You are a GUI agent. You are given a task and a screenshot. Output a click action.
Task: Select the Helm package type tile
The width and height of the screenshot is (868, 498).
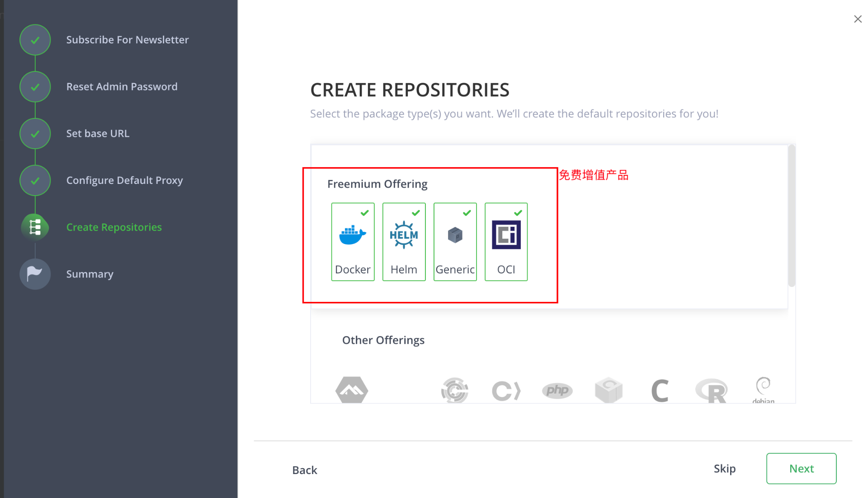point(404,242)
